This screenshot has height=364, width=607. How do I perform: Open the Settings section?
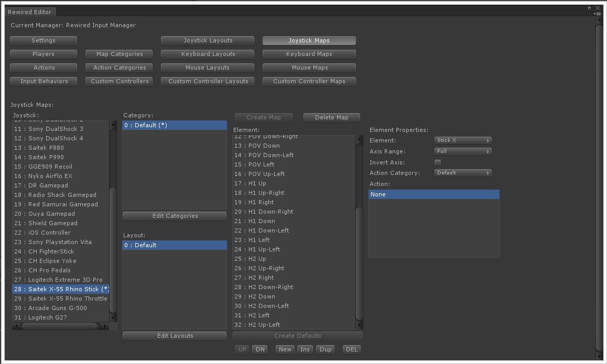(43, 40)
